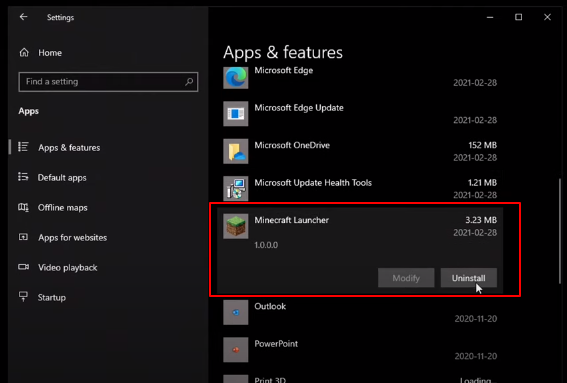The width and height of the screenshot is (567, 383).
Task: Minimize the Settings window
Action: point(490,17)
